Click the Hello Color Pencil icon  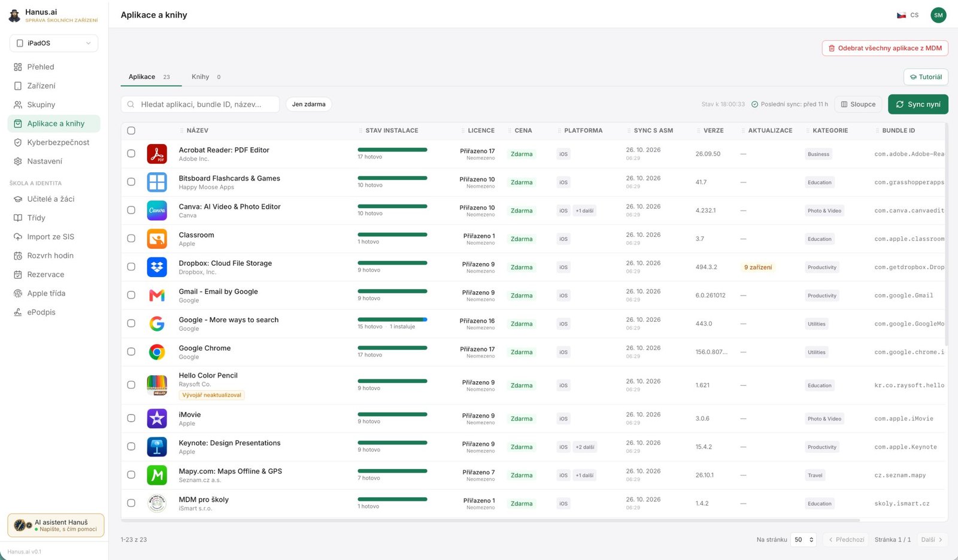point(157,385)
